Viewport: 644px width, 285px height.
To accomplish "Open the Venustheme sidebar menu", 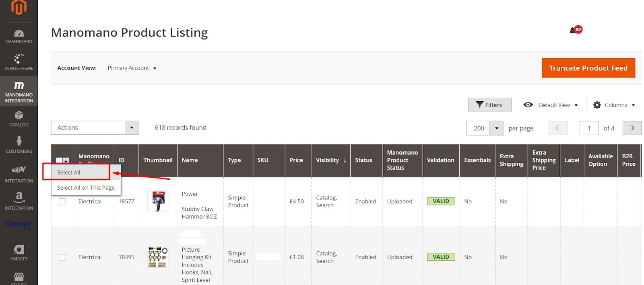I will [x=19, y=62].
